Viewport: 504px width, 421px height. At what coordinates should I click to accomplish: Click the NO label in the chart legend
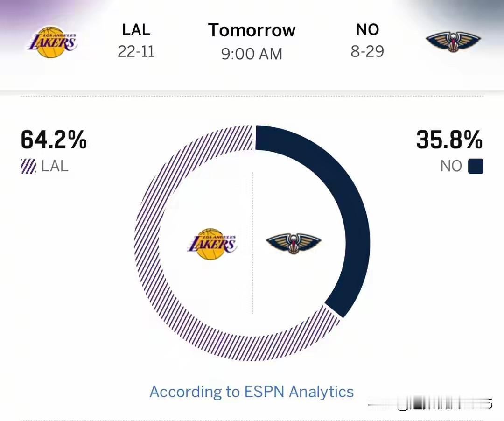pos(451,167)
